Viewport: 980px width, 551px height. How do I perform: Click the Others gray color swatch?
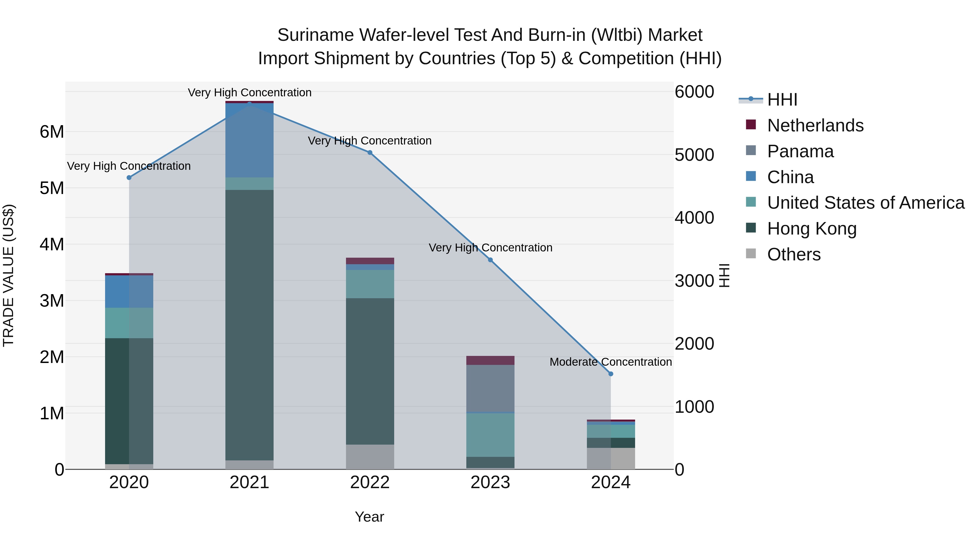click(751, 253)
